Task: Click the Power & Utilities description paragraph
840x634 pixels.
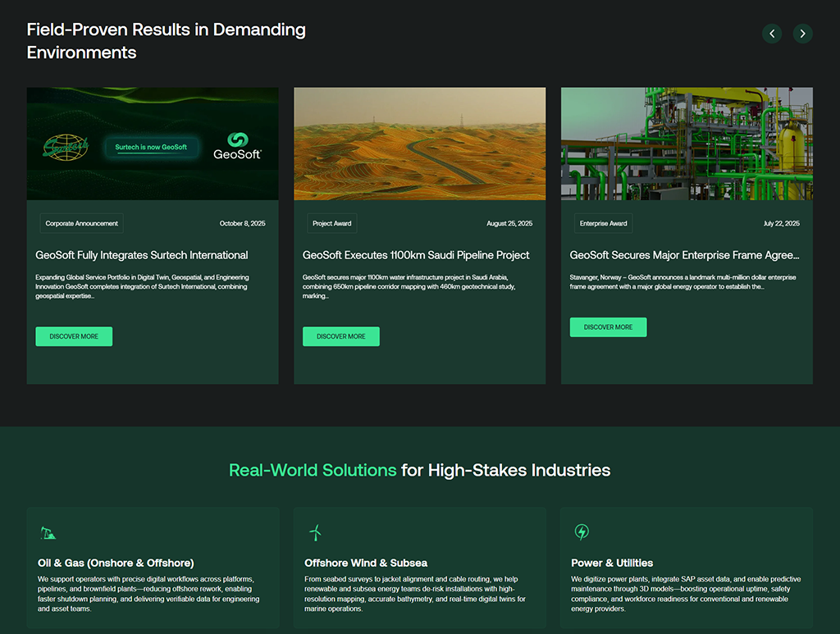Action: click(686, 594)
